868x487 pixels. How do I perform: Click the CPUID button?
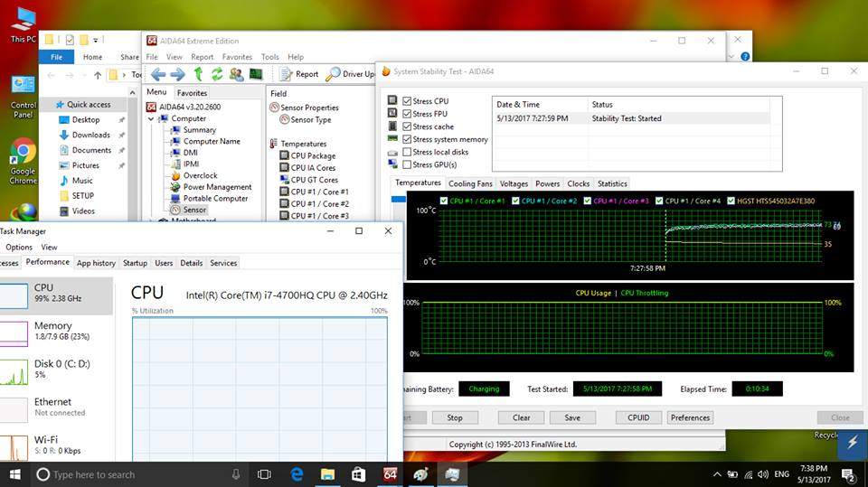tap(638, 417)
